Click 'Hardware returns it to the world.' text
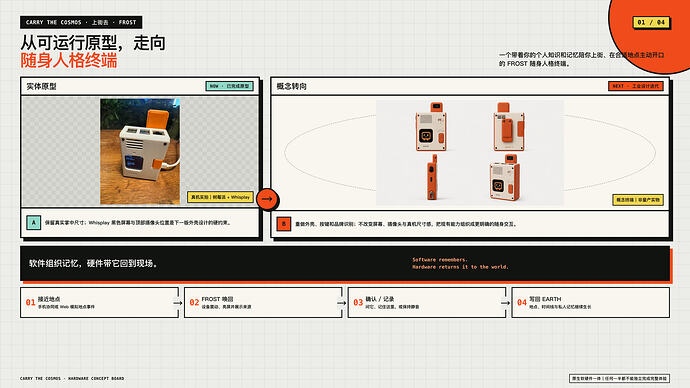This screenshot has height=388, width=690. [460, 267]
